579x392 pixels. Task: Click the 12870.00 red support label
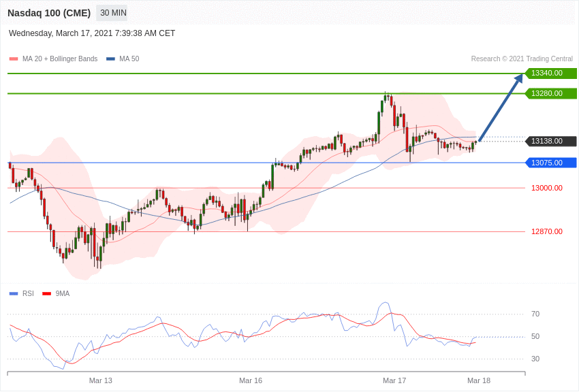pyautogui.click(x=547, y=231)
